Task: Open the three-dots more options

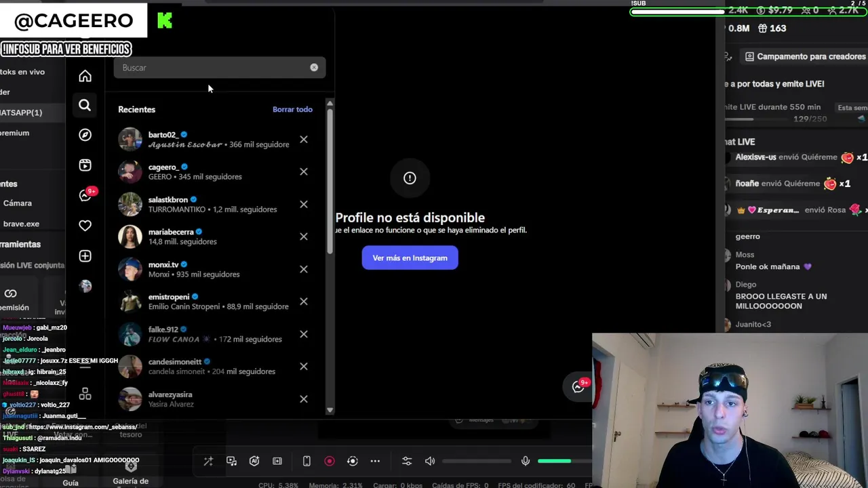Action: (375, 461)
